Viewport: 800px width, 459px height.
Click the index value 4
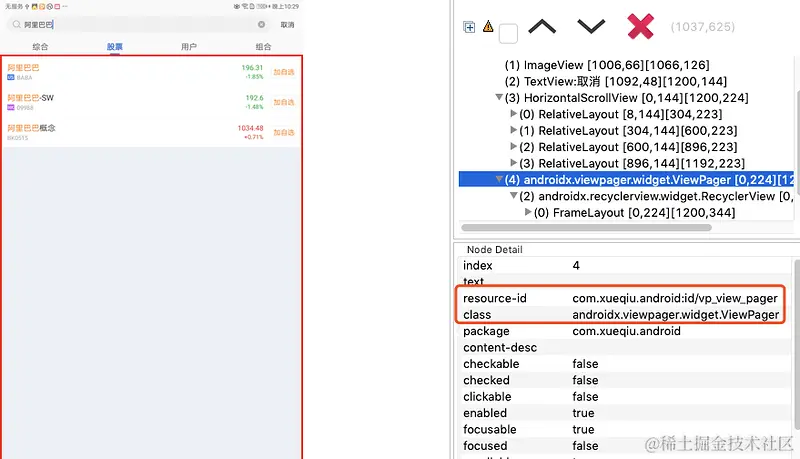pos(576,265)
